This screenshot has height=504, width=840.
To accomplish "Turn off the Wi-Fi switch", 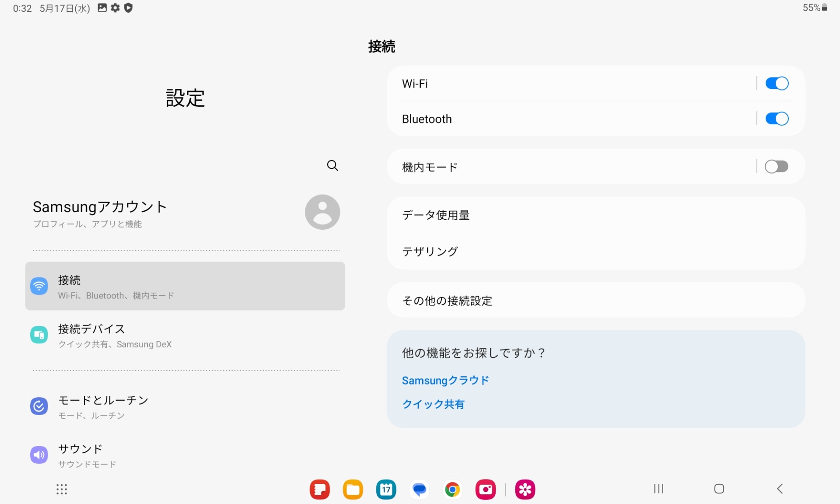I will point(777,83).
